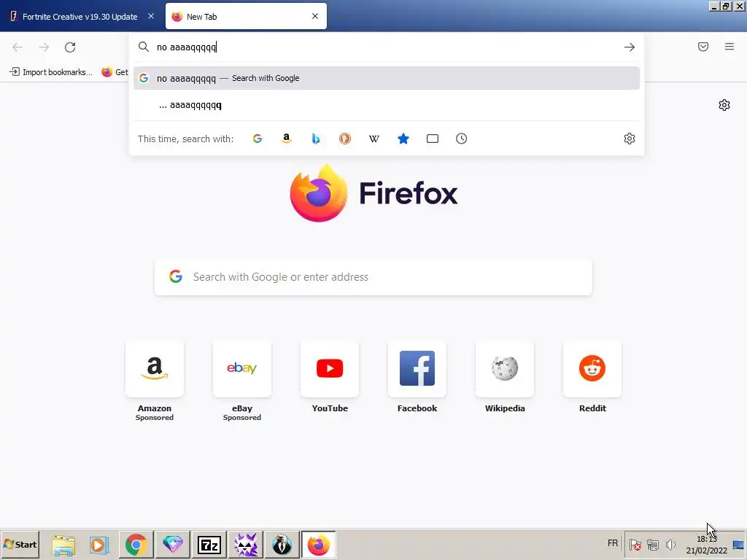Open Save to Pocket icon
The height and width of the screenshot is (560, 747).
(x=703, y=47)
